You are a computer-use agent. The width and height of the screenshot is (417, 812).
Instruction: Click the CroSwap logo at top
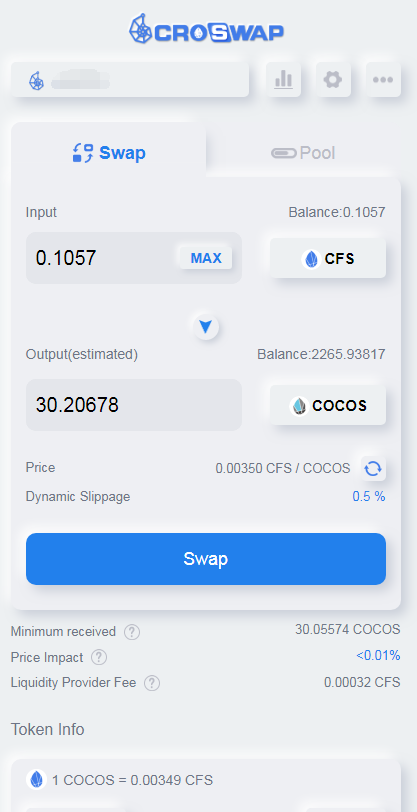(x=206, y=29)
